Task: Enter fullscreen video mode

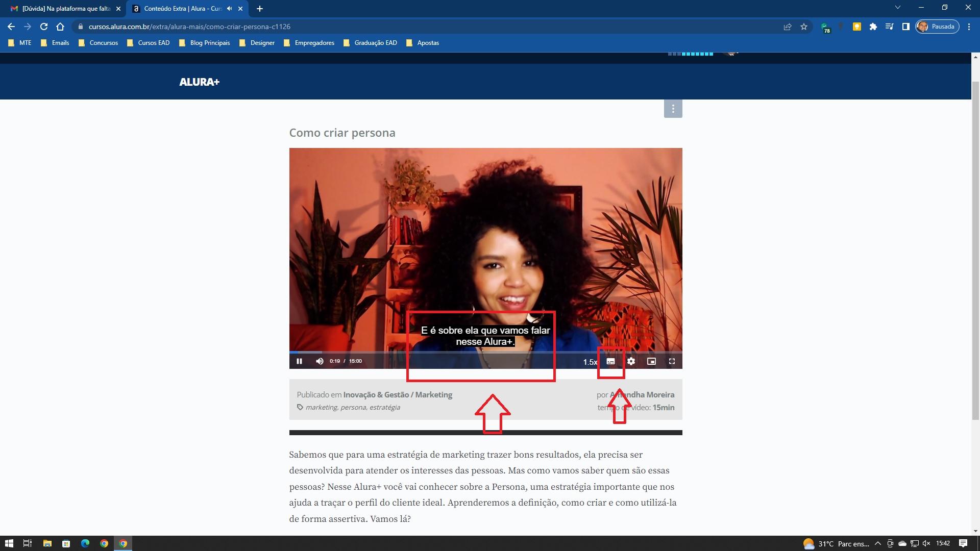Action: click(672, 361)
